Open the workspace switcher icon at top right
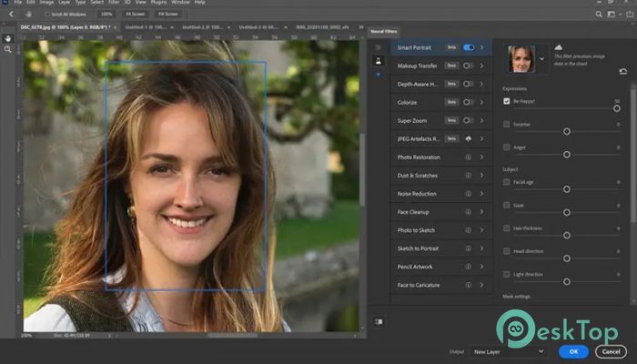The height and width of the screenshot is (364, 637). 611,15
